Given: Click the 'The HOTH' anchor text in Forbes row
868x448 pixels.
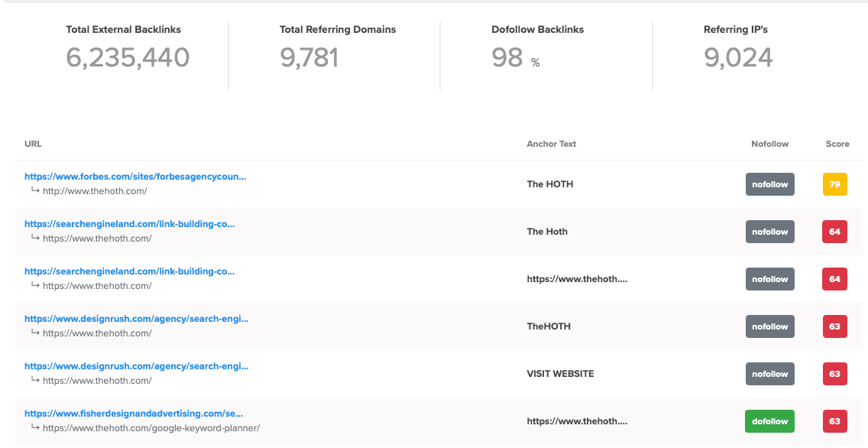Looking at the screenshot, I should pyautogui.click(x=549, y=184).
